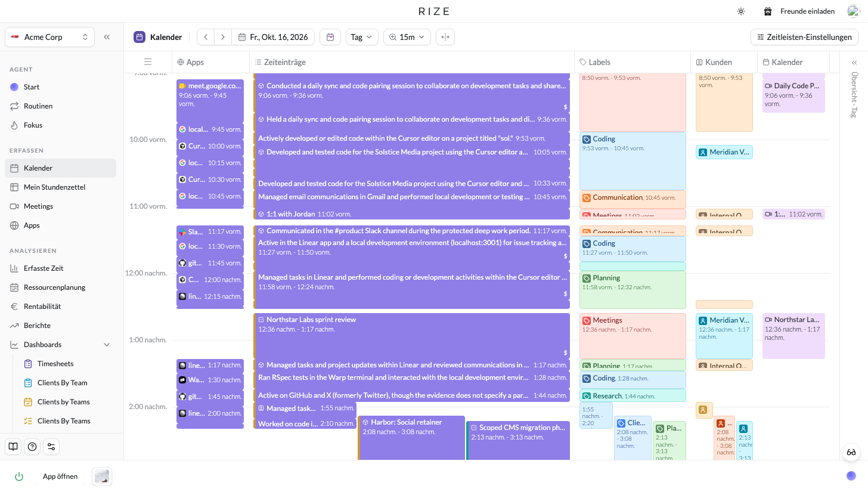
Task: Click the gift icon beside Freunde einladen
Action: 768,11
